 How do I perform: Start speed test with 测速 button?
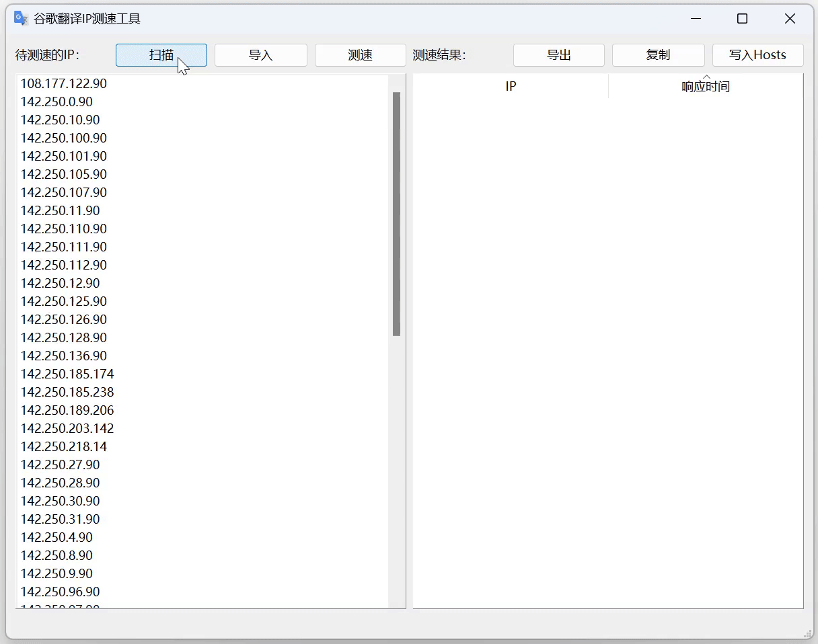coord(361,55)
